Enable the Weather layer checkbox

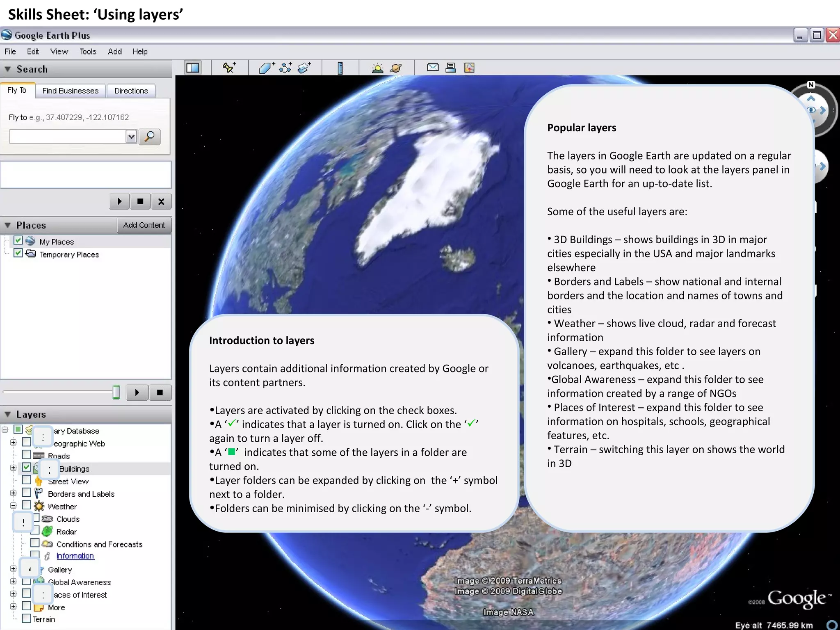[x=27, y=505]
